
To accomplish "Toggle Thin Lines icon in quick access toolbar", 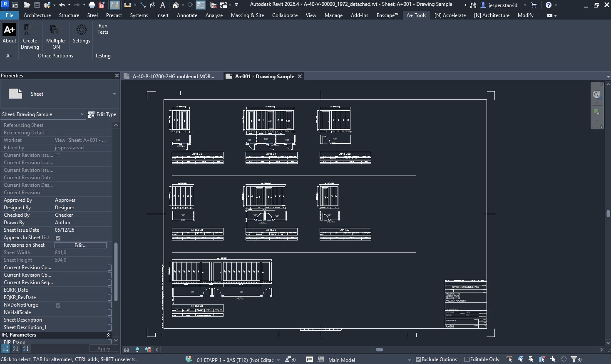I will click(x=200, y=5).
